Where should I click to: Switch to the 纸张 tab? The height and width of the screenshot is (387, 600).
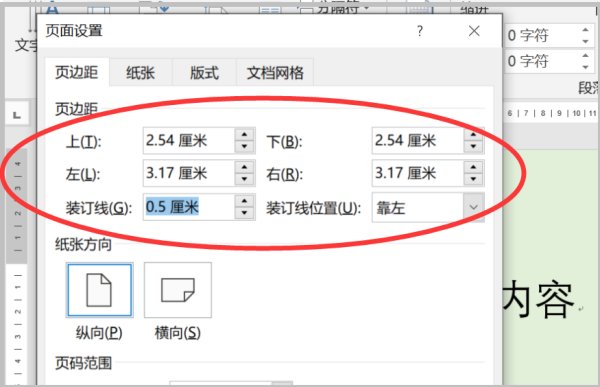[140, 72]
